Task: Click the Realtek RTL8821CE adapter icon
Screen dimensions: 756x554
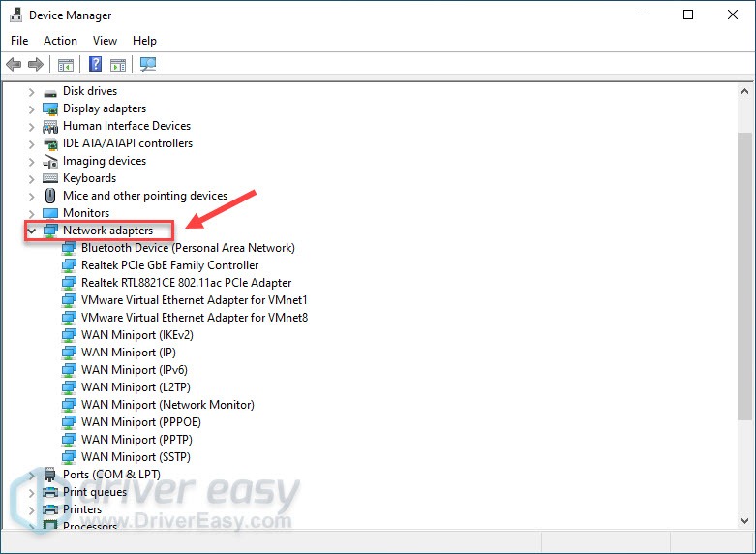Action: tap(69, 283)
